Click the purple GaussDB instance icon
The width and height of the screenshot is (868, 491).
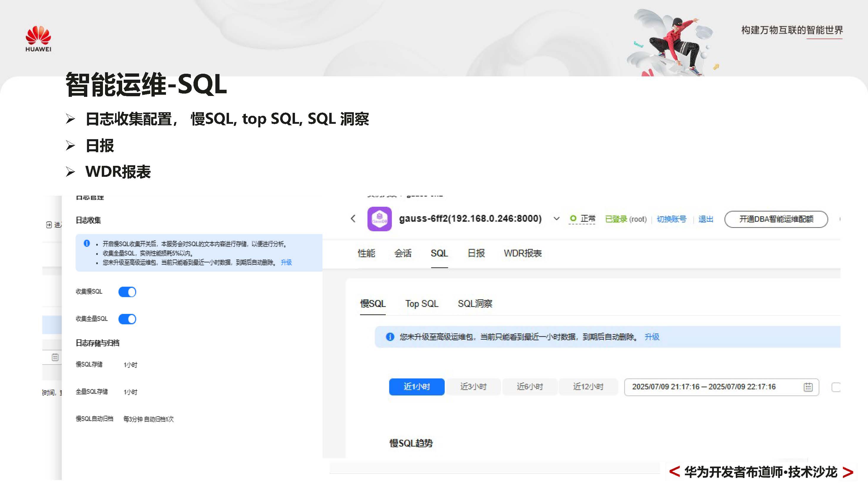379,219
